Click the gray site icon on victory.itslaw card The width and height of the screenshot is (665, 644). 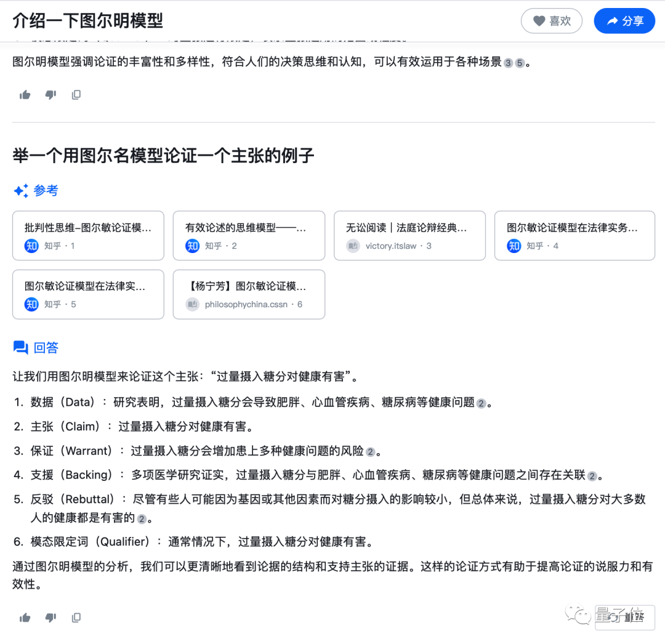(x=353, y=246)
